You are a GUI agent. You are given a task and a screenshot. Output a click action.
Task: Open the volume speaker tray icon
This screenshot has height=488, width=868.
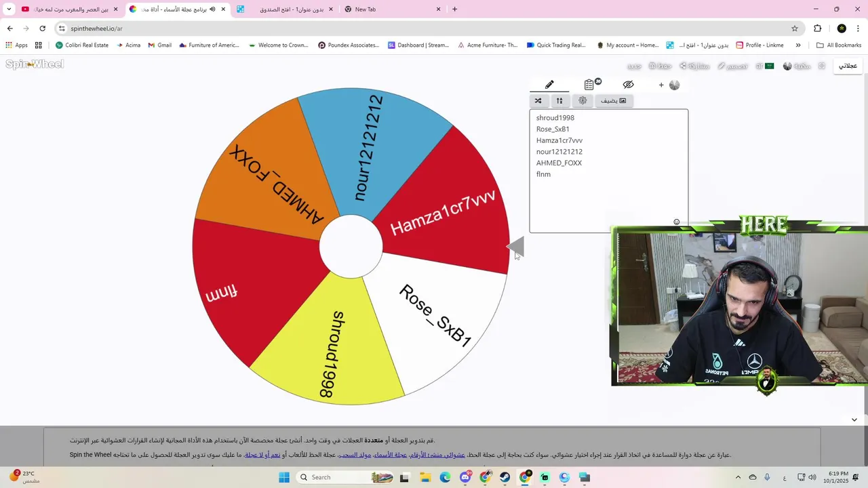812,477
